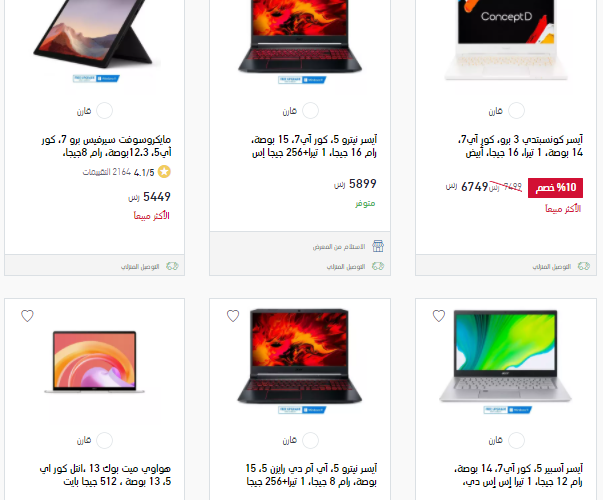Screen dimensions: 603x500
Task: Click the store pickup icon on Nitro 5 card
Action: click(378, 246)
